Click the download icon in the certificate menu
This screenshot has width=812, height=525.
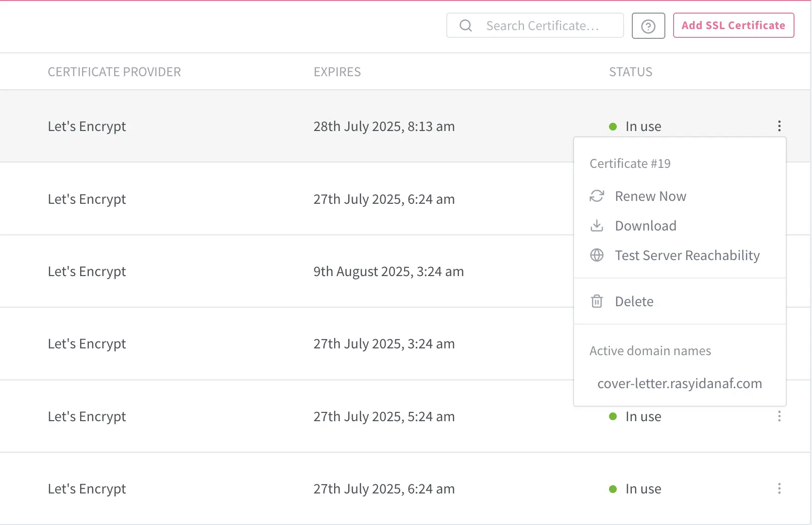click(596, 226)
